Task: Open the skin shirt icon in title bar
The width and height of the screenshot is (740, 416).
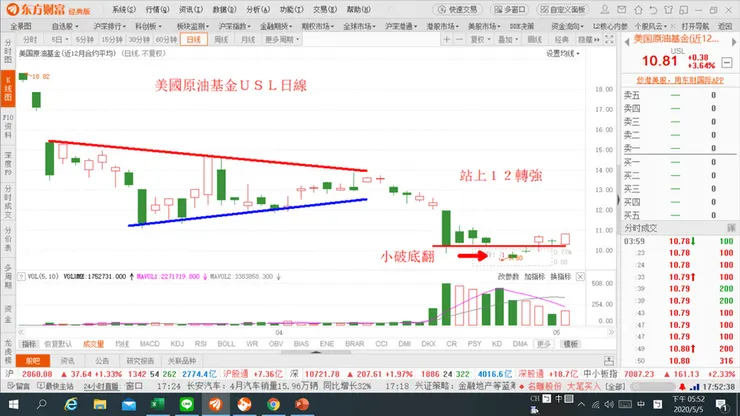Action: coord(668,9)
